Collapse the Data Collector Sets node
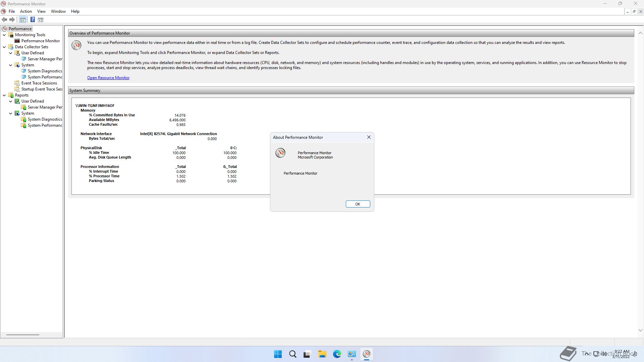 pos(4,47)
